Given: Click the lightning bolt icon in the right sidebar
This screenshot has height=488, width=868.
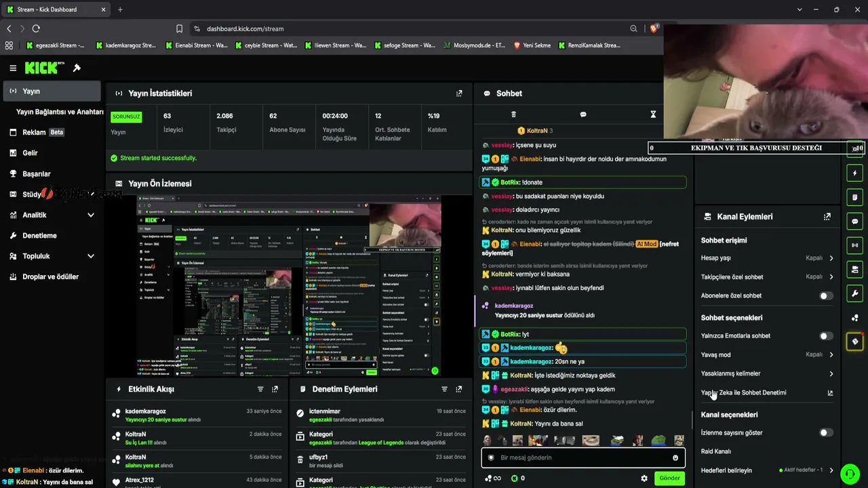Looking at the screenshot, I should [855, 173].
